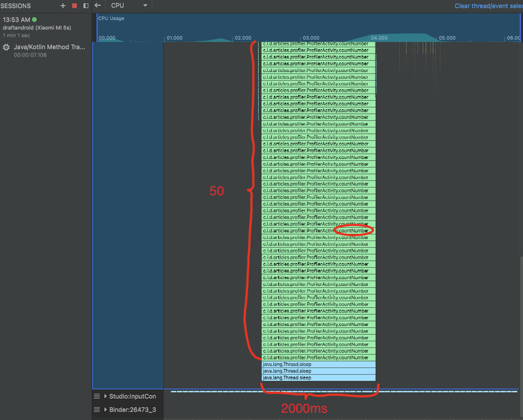Select the circled countNumber trace block
The image size is (523, 420).
(x=353, y=231)
